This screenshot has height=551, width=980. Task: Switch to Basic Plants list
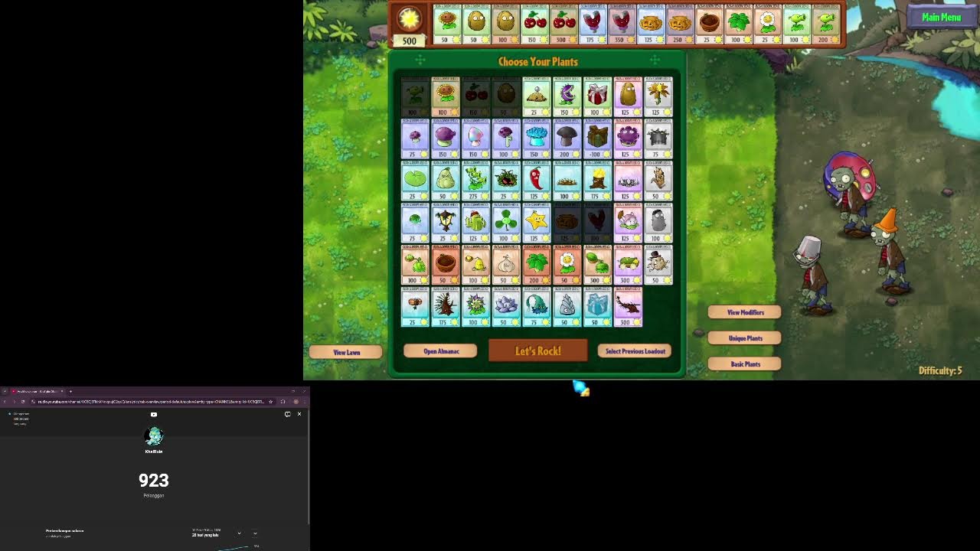(745, 364)
